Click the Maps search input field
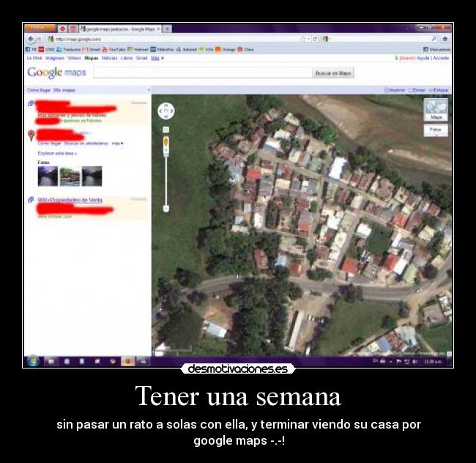476x463 pixels. [202, 73]
